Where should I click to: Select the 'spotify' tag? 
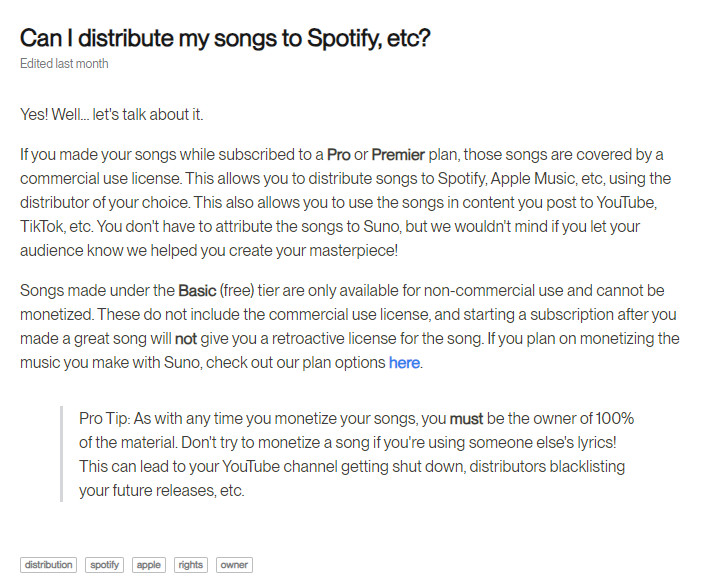pyautogui.click(x=104, y=565)
